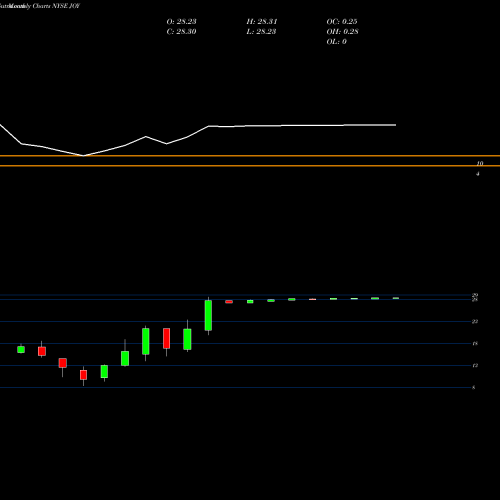Click the 10 label on the indicator axis
The width and height of the screenshot is (500, 500).
point(480,163)
